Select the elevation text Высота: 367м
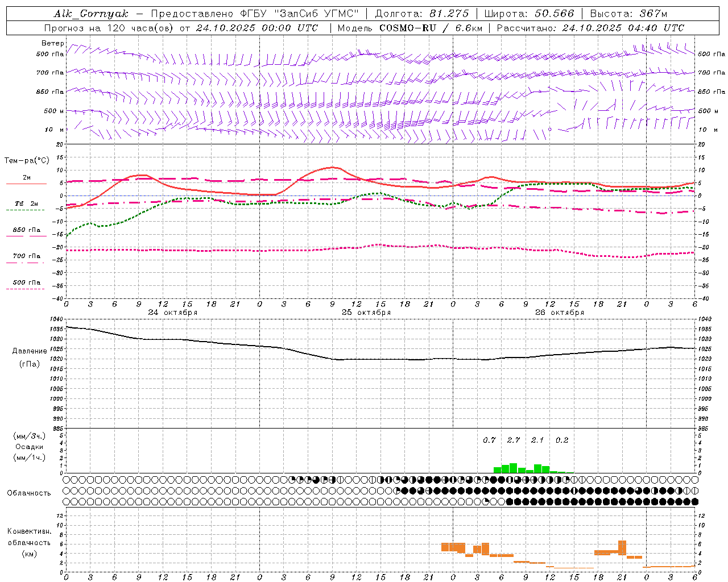 coord(628,14)
